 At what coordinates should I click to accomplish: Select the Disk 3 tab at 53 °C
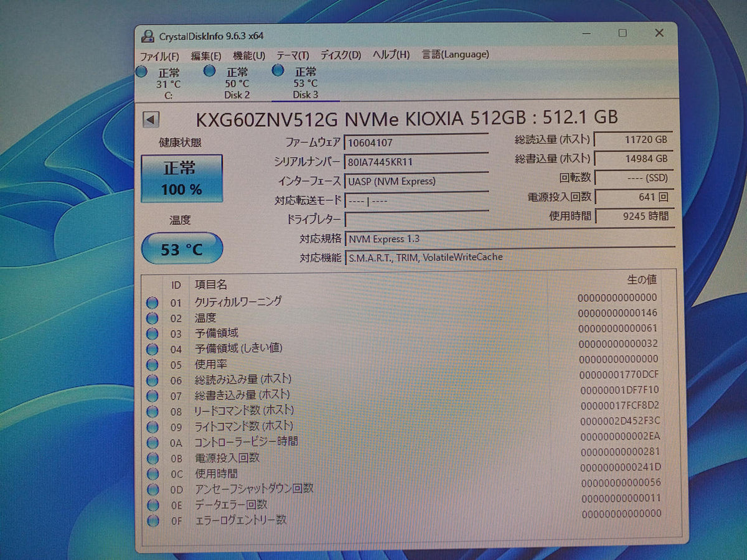pos(305,82)
